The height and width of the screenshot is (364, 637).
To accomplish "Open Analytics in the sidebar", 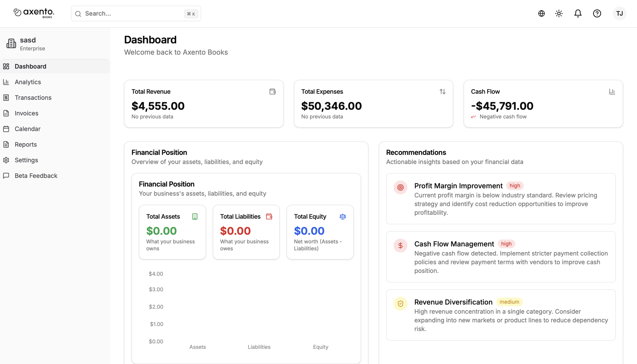I will point(55,82).
